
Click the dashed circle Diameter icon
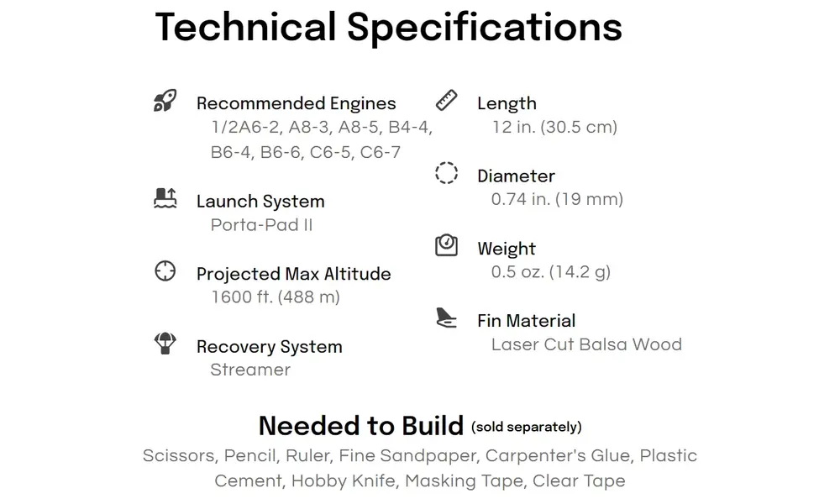coord(446,174)
